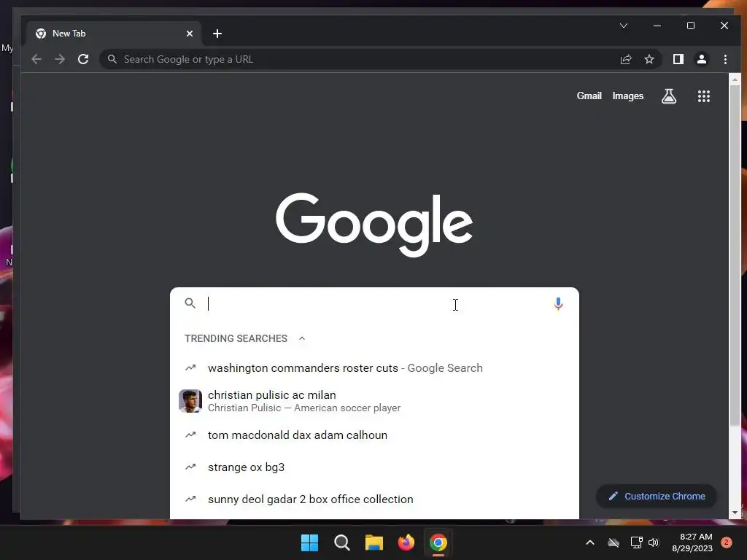Open the volume control in system tray
Screen dimensions: 747x560
point(654,542)
